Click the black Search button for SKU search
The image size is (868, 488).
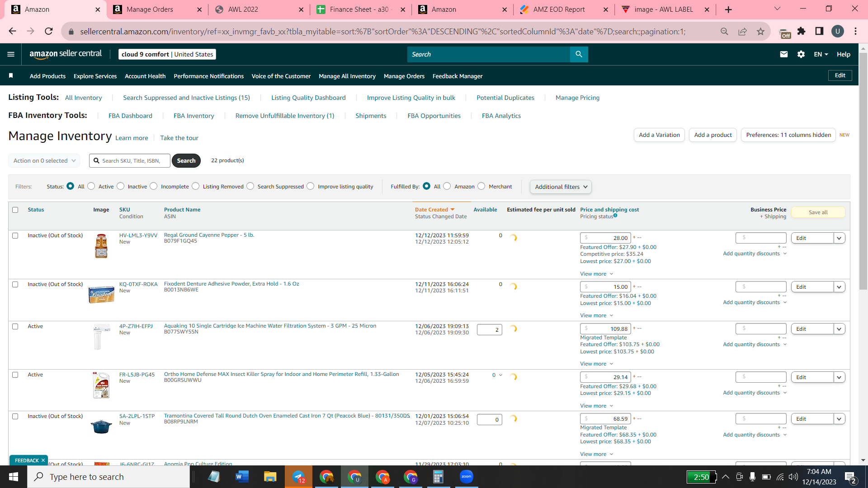click(186, 160)
